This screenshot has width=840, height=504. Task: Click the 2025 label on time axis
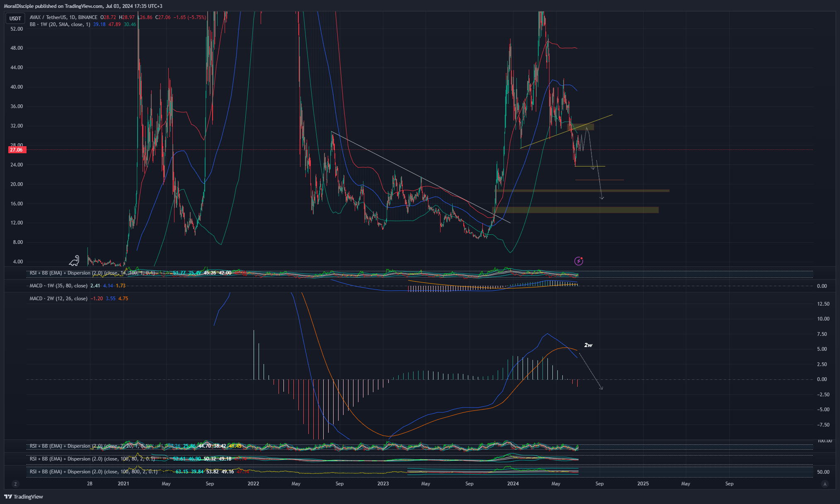[x=643, y=484]
